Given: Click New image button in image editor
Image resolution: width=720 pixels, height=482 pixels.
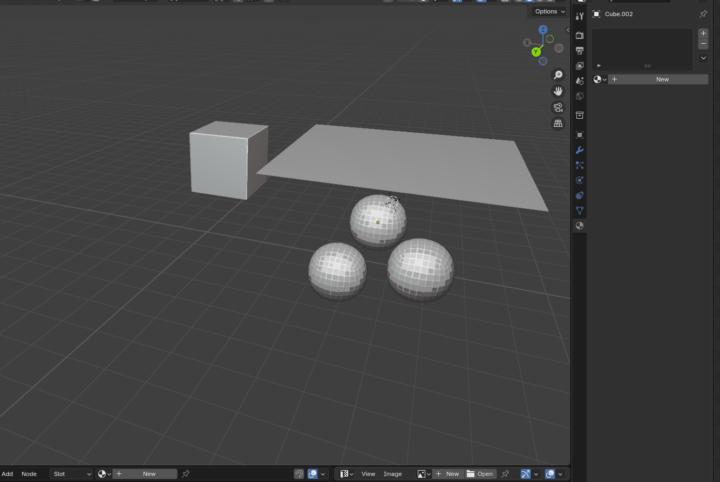Looking at the screenshot, I should [448, 474].
